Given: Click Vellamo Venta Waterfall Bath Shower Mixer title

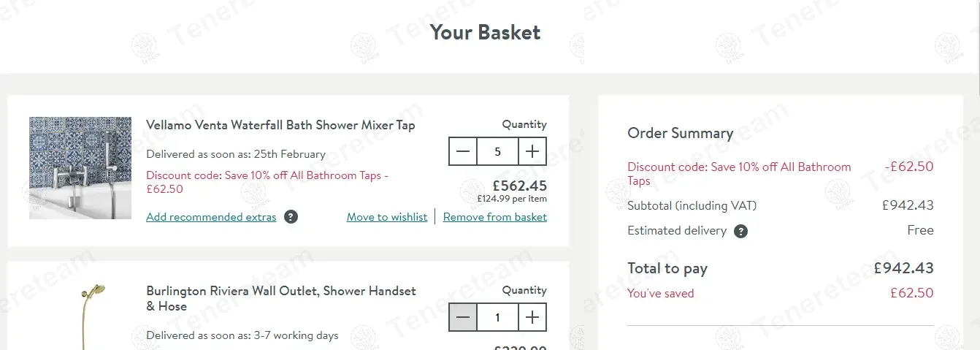Looking at the screenshot, I should (x=280, y=125).
